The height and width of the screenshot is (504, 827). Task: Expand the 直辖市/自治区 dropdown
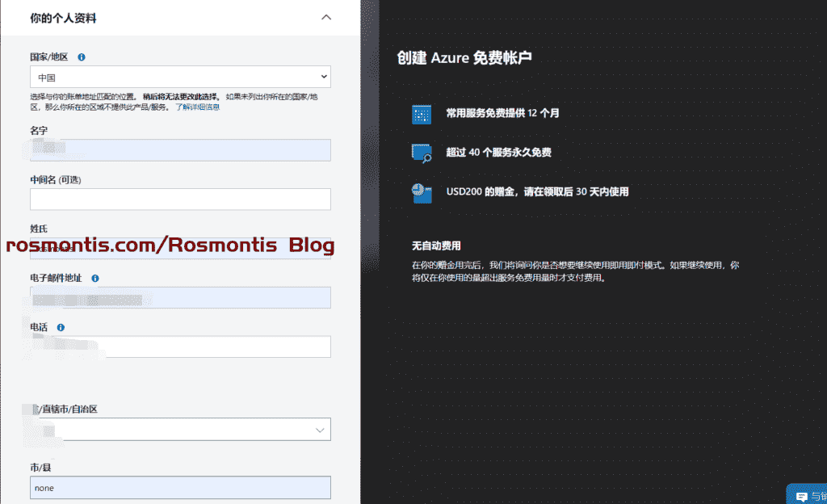click(180, 429)
